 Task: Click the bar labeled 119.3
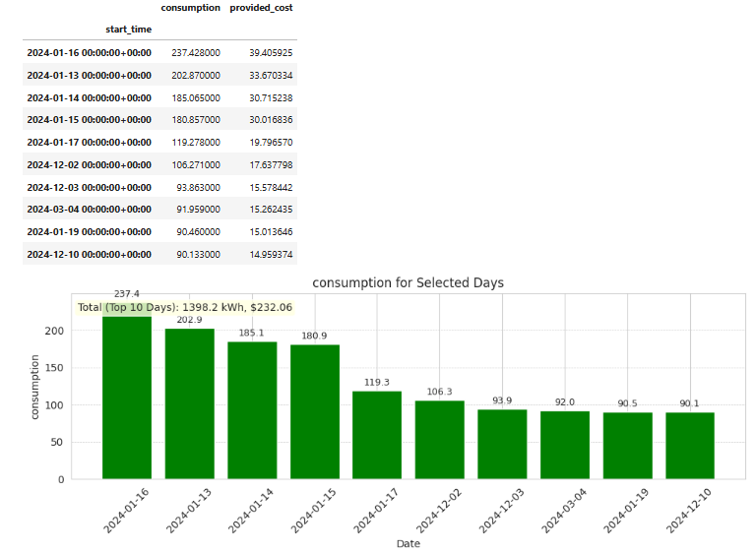point(377,435)
